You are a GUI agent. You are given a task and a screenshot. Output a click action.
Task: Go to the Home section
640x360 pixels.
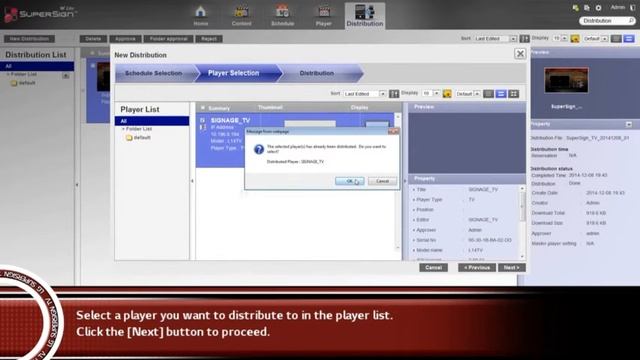pyautogui.click(x=200, y=16)
